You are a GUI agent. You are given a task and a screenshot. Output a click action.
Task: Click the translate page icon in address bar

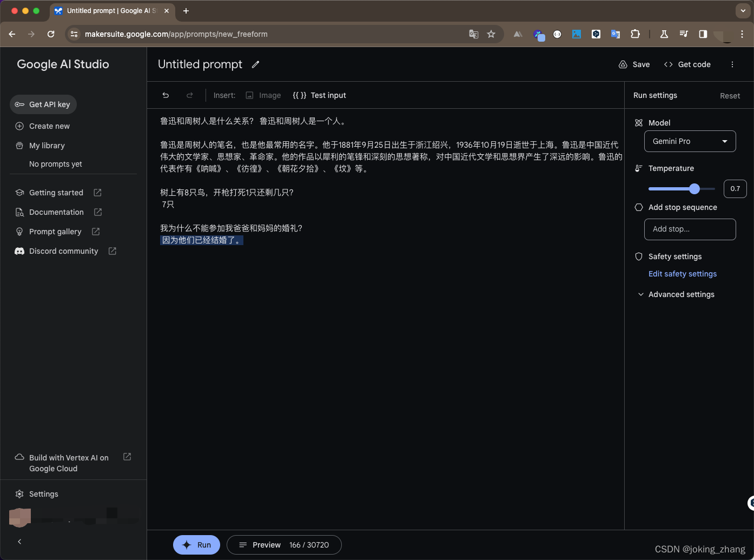[x=473, y=34]
